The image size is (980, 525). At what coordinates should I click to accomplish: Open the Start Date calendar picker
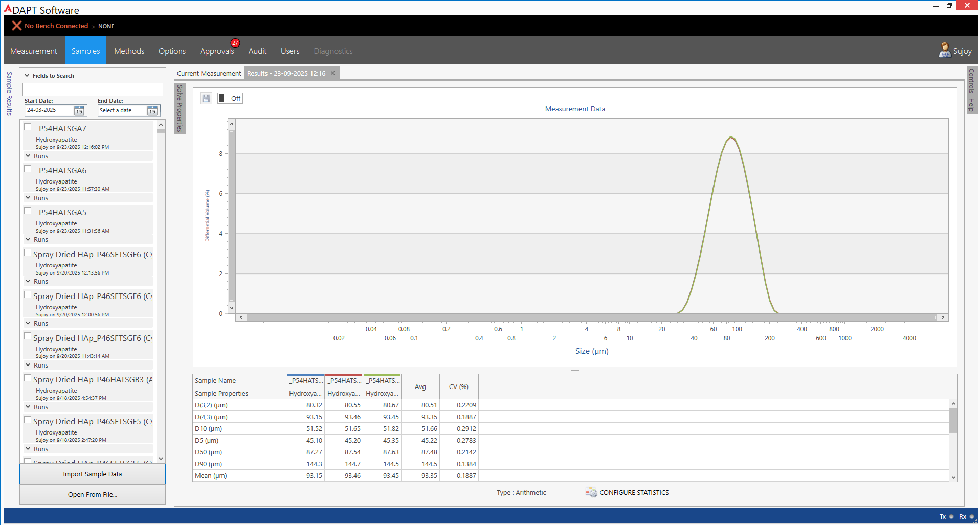pyautogui.click(x=79, y=110)
